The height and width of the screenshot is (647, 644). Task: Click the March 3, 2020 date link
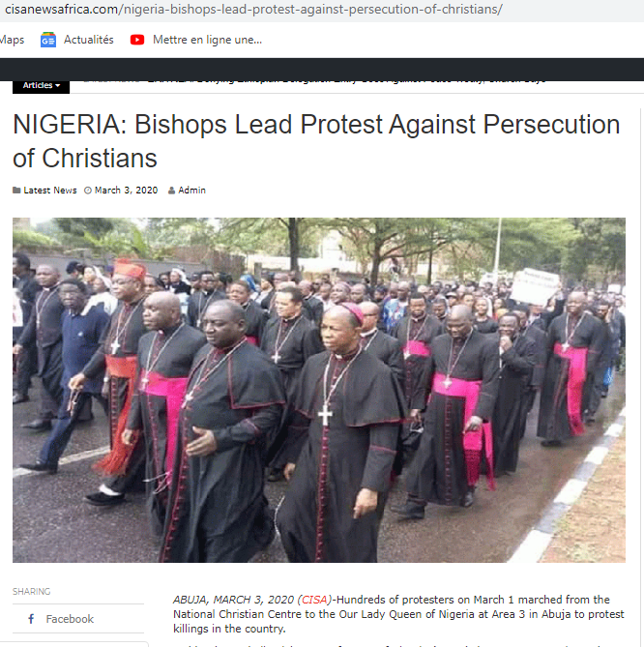(126, 191)
